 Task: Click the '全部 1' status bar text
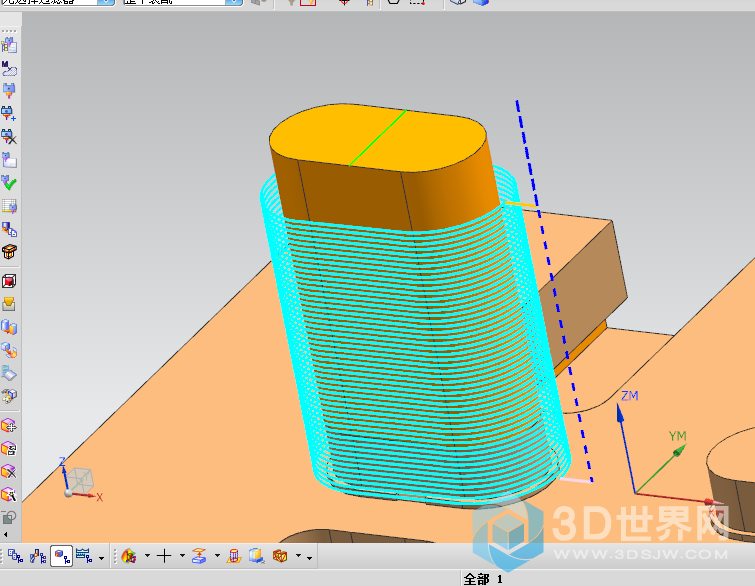483,579
